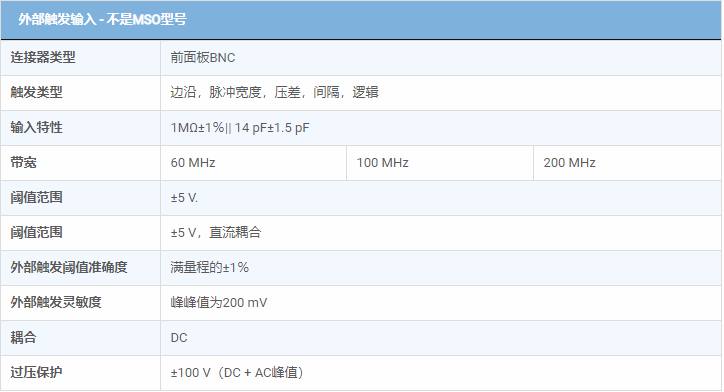Image resolution: width=724 pixels, height=392 pixels.
Task: Select the 过压保护 row label
Action: 36,372
